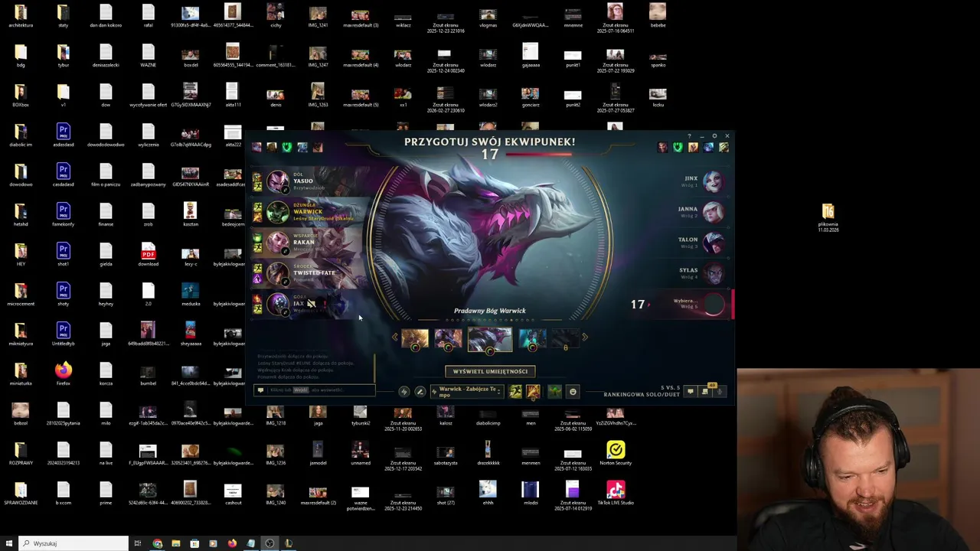The height and width of the screenshot is (551, 980).
Task: Open chat bubble icon in bottom-right of client
Action: (690, 392)
